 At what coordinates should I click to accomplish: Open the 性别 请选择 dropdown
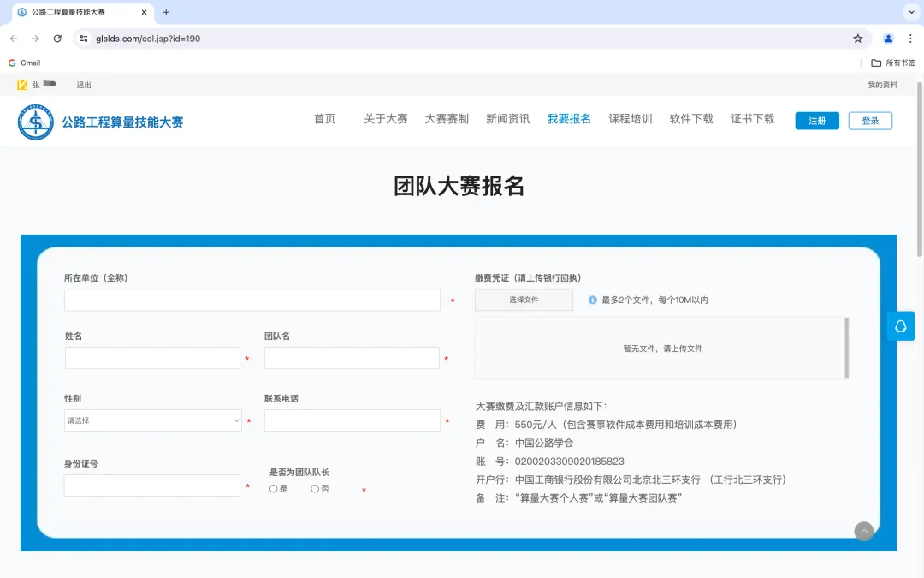(152, 420)
